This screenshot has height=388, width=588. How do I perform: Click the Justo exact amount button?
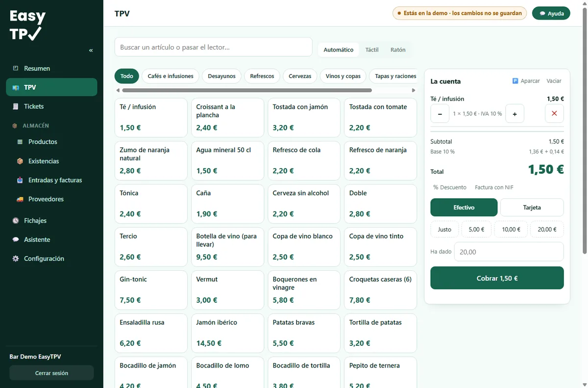coord(444,229)
